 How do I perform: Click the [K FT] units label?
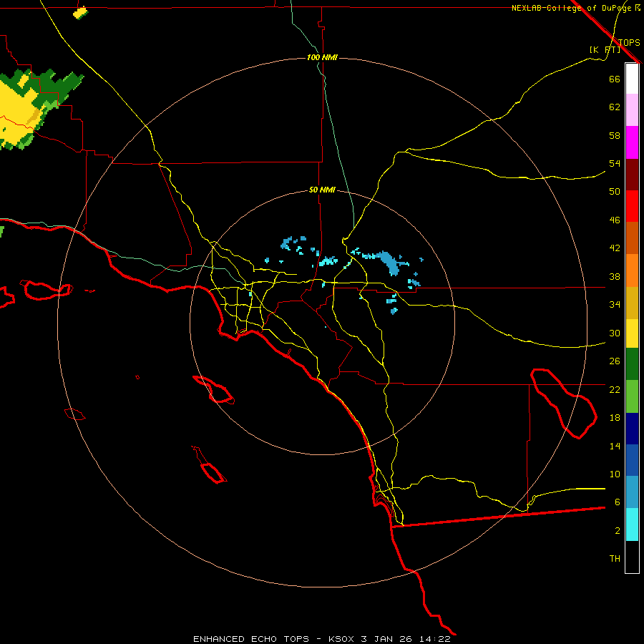[x=605, y=50]
